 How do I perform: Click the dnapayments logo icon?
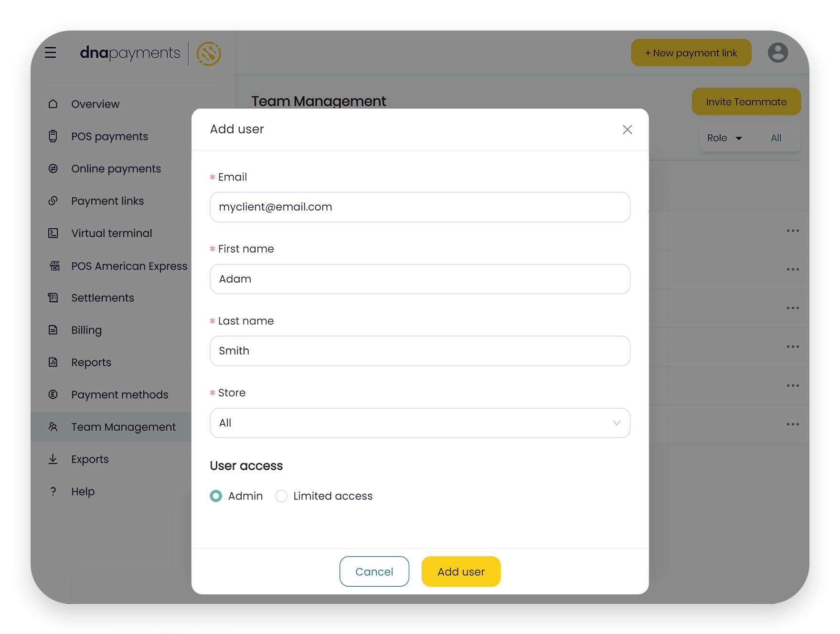click(208, 53)
